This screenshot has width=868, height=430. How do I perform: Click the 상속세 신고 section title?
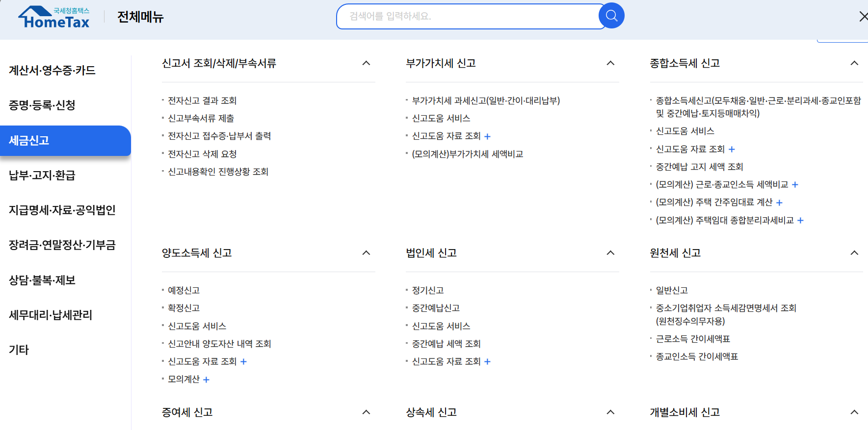[431, 412]
